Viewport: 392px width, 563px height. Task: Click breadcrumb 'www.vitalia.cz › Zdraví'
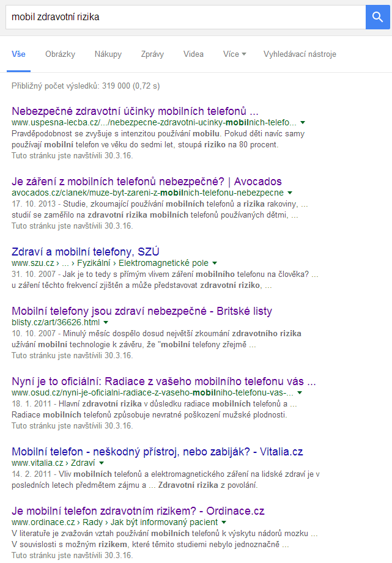[x=53, y=463]
